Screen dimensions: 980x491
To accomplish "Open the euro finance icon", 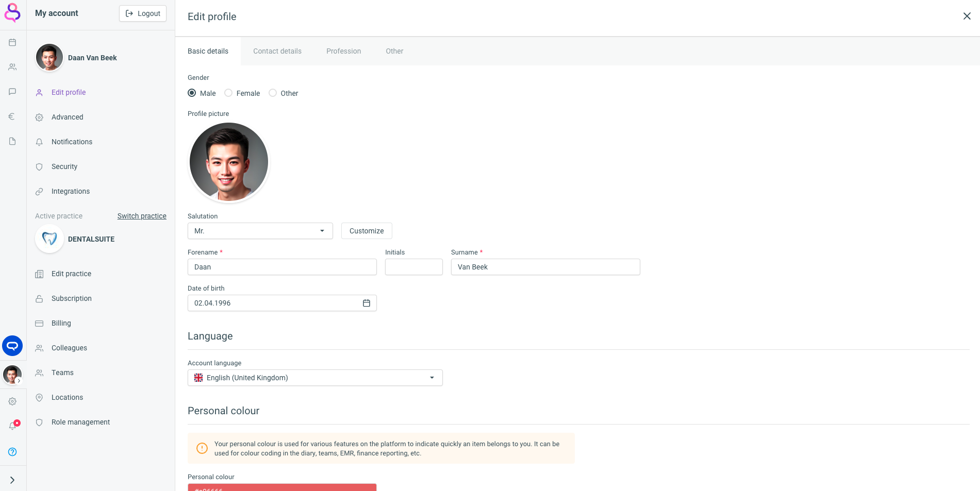I will (x=12, y=116).
